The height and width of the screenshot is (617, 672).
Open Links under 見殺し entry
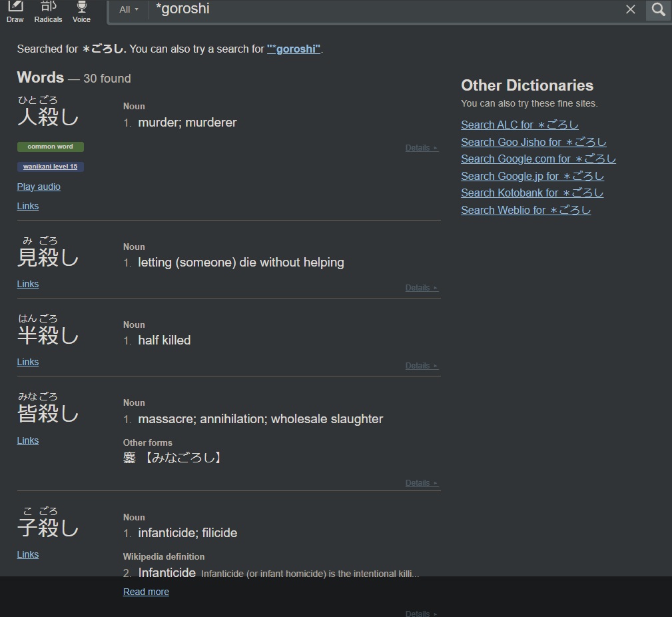click(x=28, y=284)
